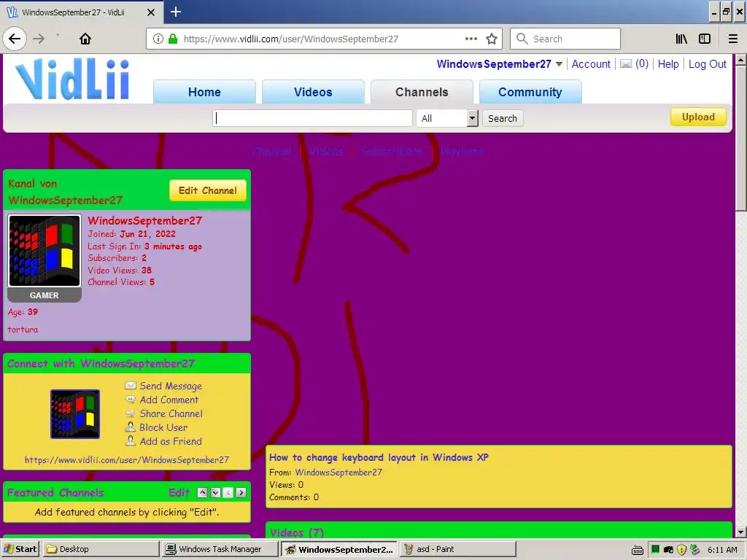Move Featured Channels module right
This screenshot has height=560, width=747.
click(x=241, y=493)
